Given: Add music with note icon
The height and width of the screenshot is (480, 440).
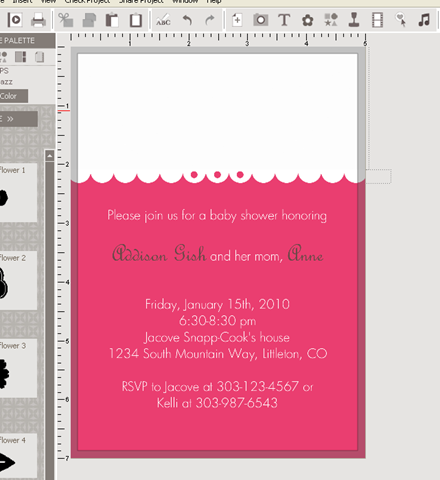Looking at the screenshot, I should coord(424,20).
